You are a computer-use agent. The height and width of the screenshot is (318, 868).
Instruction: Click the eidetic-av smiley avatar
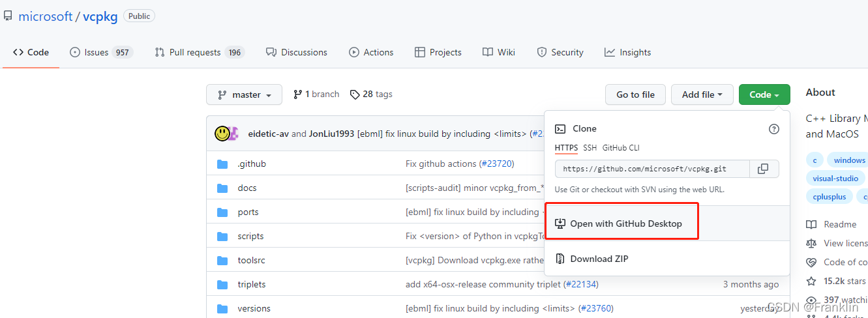(x=222, y=134)
